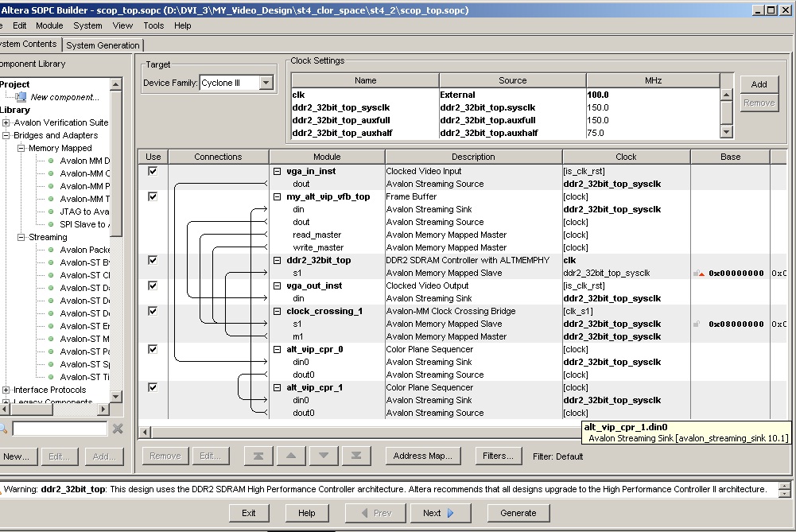The width and height of the screenshot is (796, 532).
Task: Click the lock icon beside base 0x08000000
Action: 697,324
